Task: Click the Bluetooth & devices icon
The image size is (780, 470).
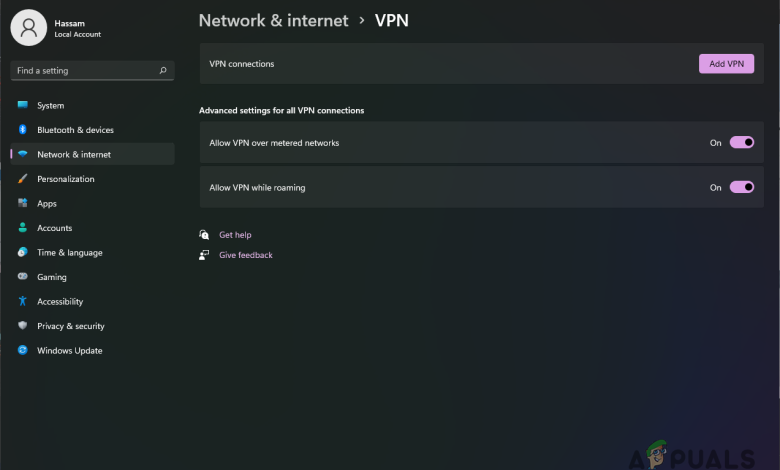Action: coord(22,130)
